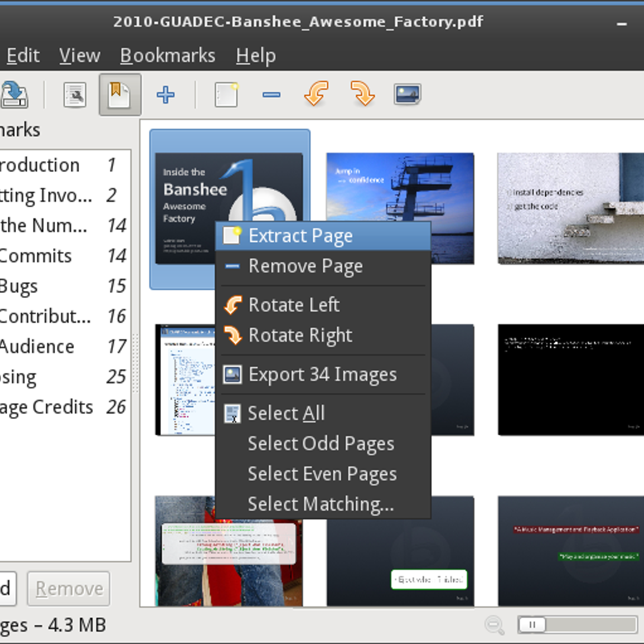
Task: Choose Extract Page in context menu
Action: [x=323, y=236]
